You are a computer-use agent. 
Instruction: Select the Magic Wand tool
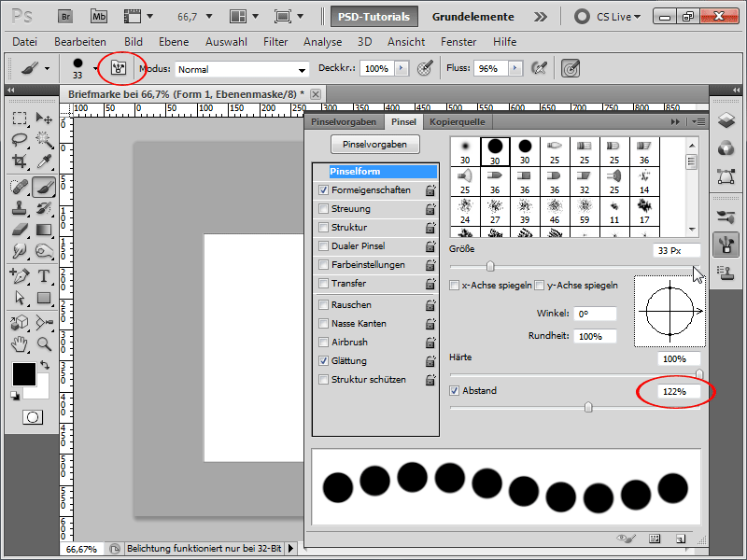point(44,139)
